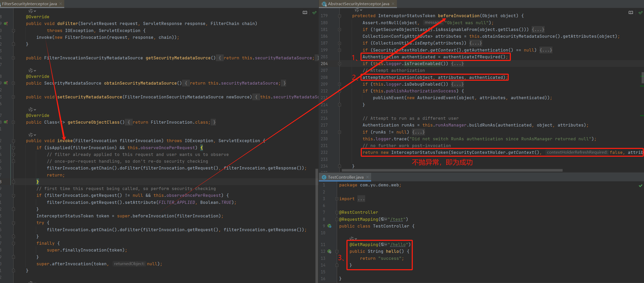Expand the folded CollectionUtils.isEmpty block placeholder
This screenshot has width=644, height=283.
click(476, 43)
